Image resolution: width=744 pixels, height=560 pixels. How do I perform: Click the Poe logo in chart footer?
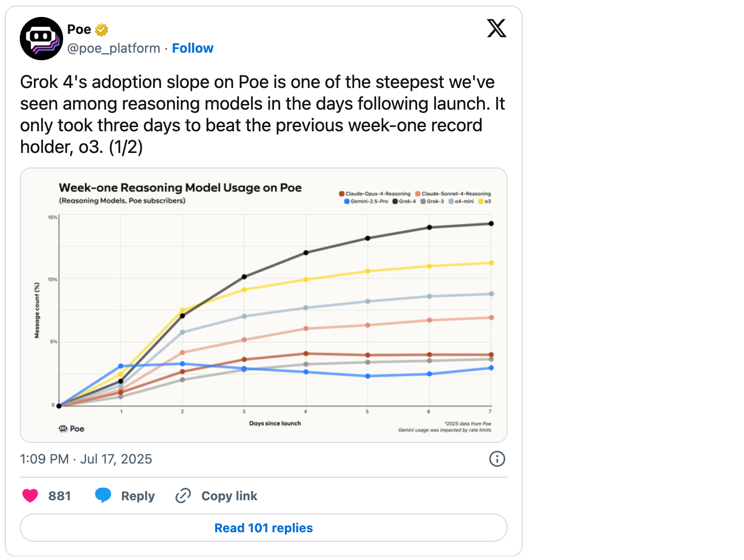click(72, 429)
